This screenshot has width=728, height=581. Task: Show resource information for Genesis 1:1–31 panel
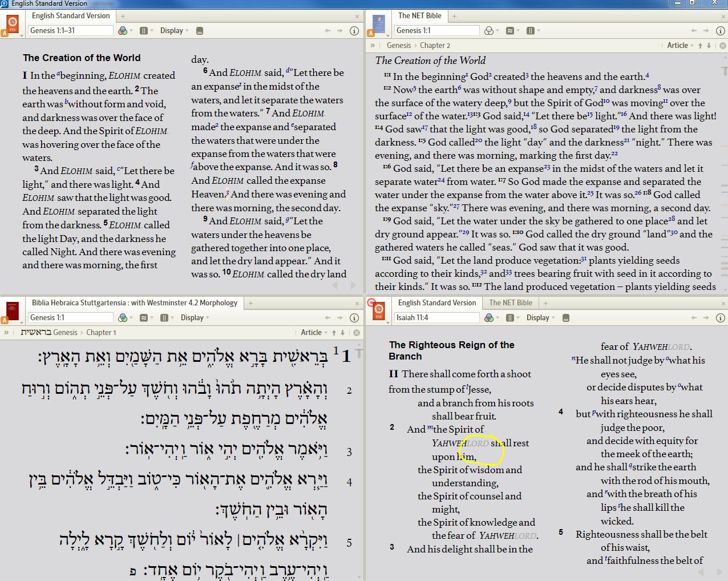coord(354,31)
